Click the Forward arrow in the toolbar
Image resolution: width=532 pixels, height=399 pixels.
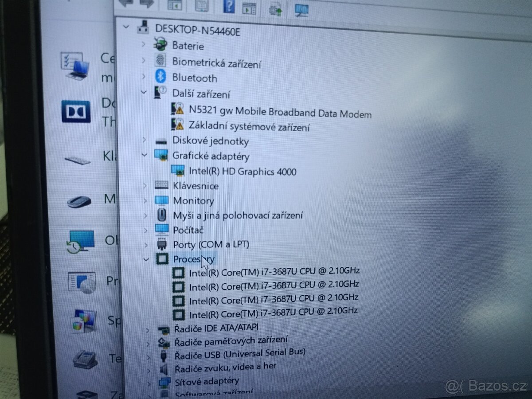146,4
